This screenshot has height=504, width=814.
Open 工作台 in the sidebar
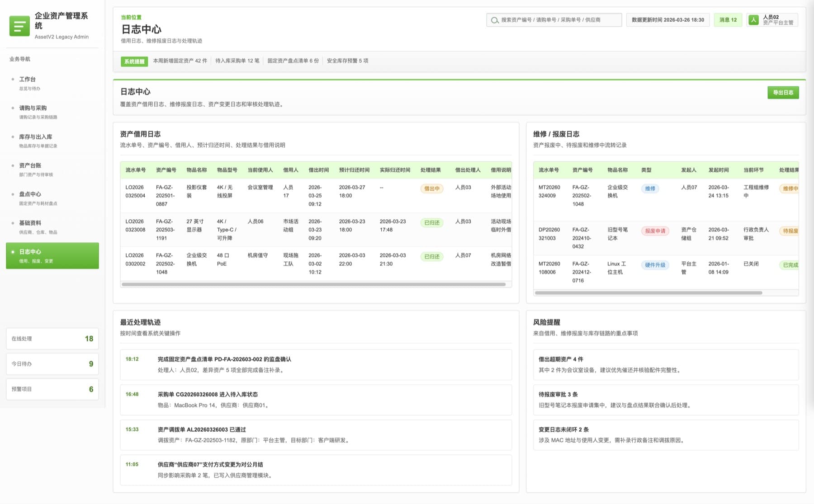(52, 83)
